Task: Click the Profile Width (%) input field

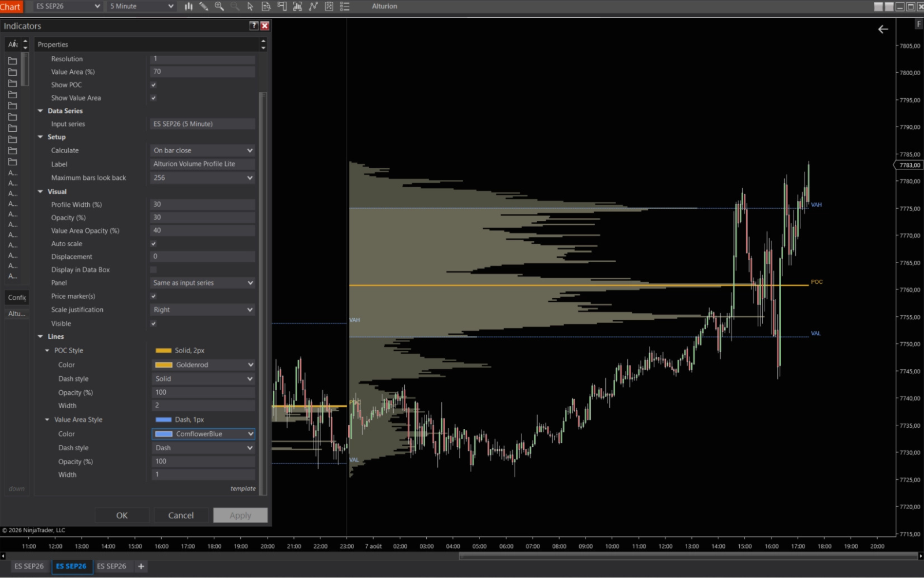Action: point(203,205)
